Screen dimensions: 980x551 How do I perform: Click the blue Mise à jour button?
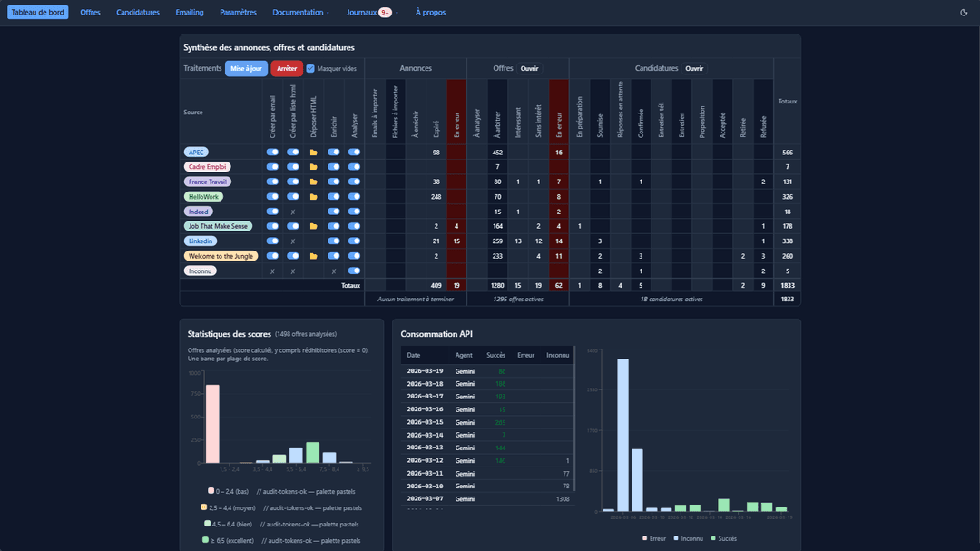(246, 69)
